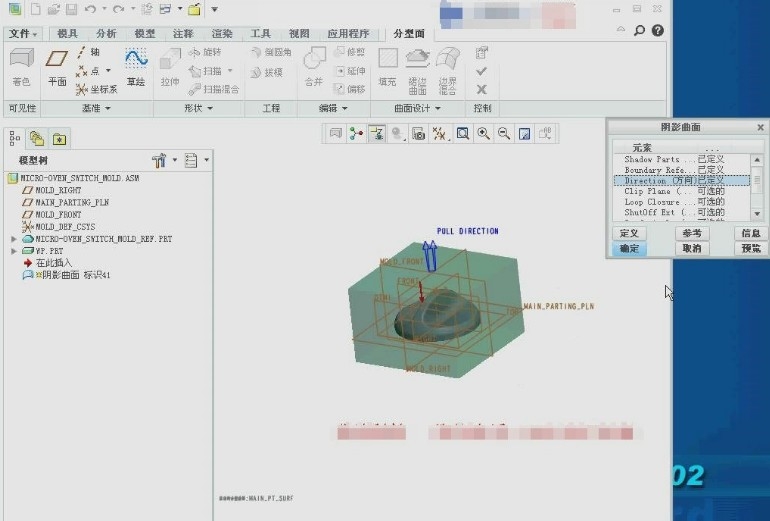Click the Undo arrow icon
Viewport: 770px width, 521px height.
[x=90, y=9]
